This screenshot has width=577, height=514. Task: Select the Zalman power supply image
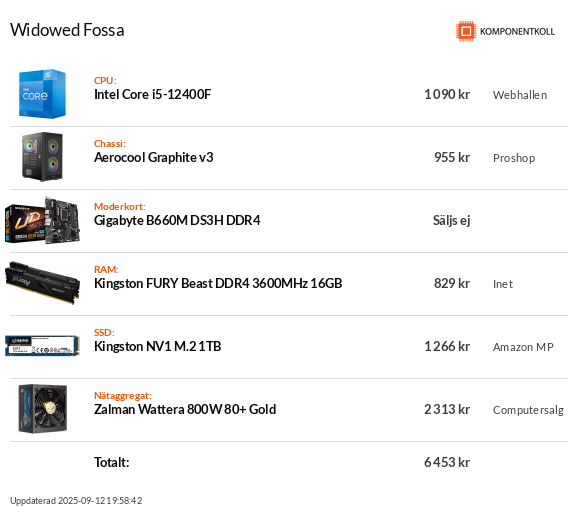(43, 409)
